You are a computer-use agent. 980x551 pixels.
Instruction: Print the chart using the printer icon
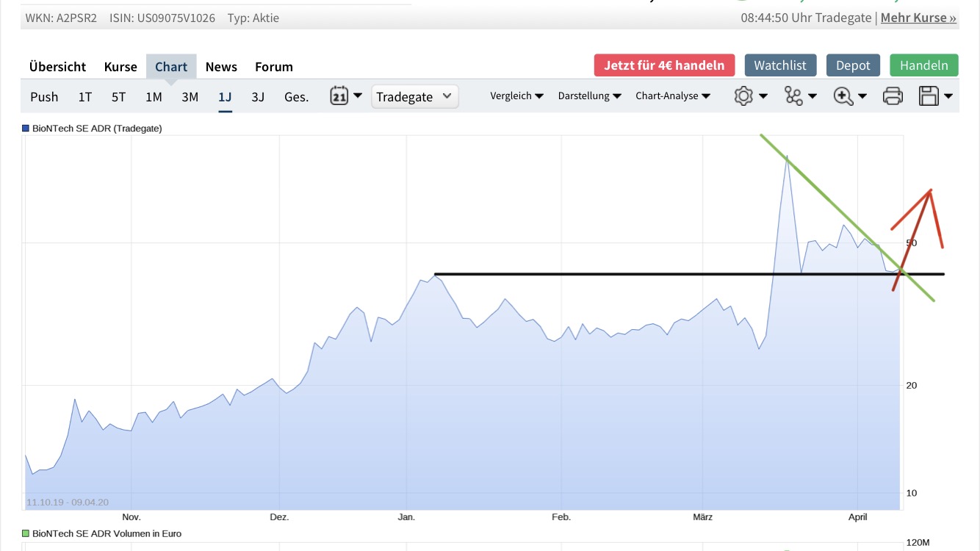[893, 96]
